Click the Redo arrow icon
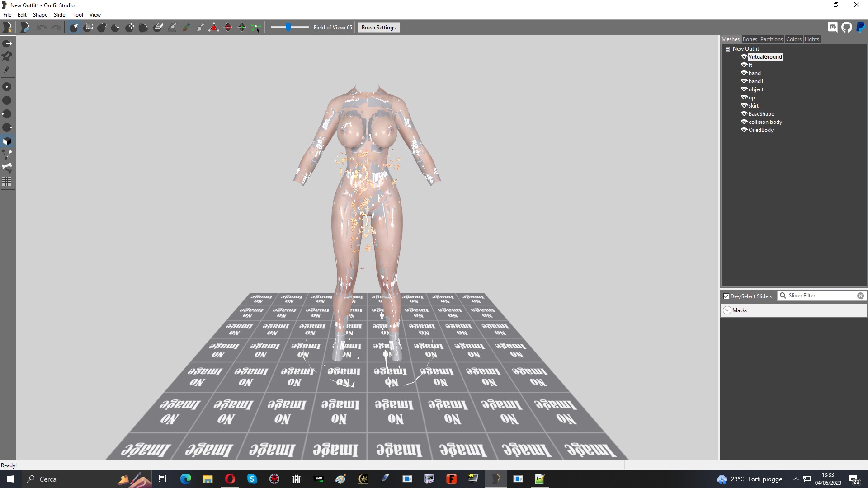868x488 pixels. pos(56,28)
